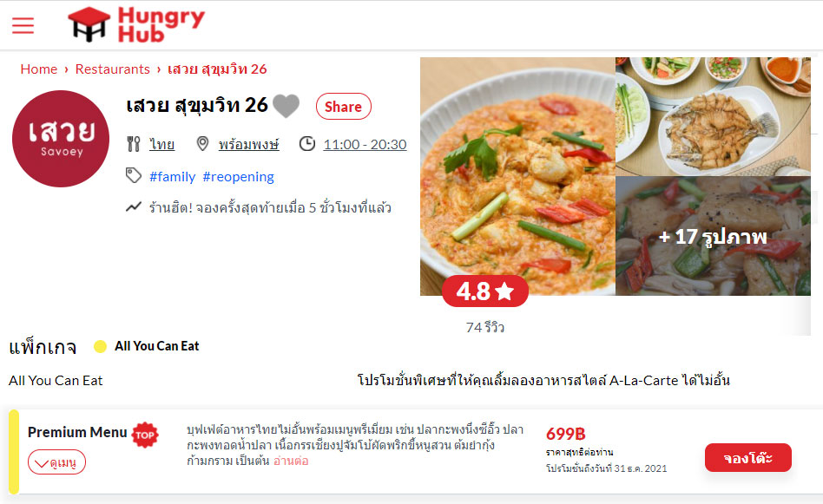Go to Home in breadcrumb
Viewport: 823px width, 504px height.
pyautogui.click(x=39, y=69)
